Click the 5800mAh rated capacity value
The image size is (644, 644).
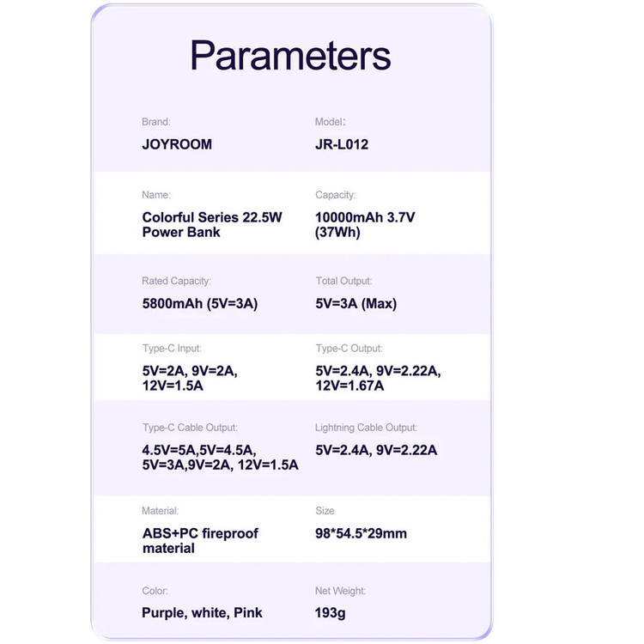point(200,303)
